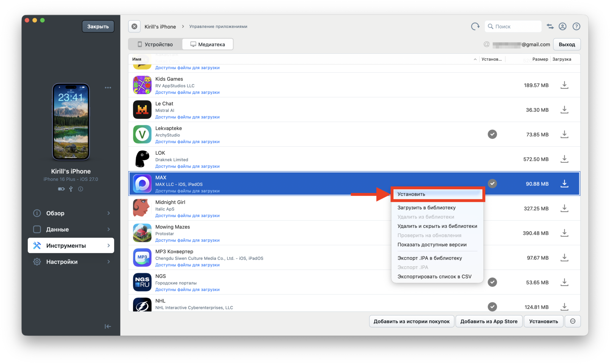Click the iPhone device preview image
610x364 pixels.
(71, 122)
